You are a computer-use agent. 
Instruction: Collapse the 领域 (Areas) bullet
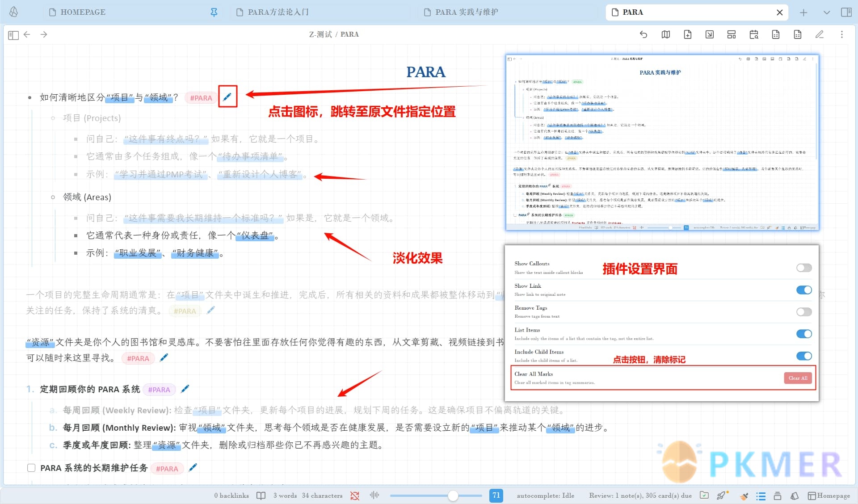pyautogui.click(x=53, y=197)
